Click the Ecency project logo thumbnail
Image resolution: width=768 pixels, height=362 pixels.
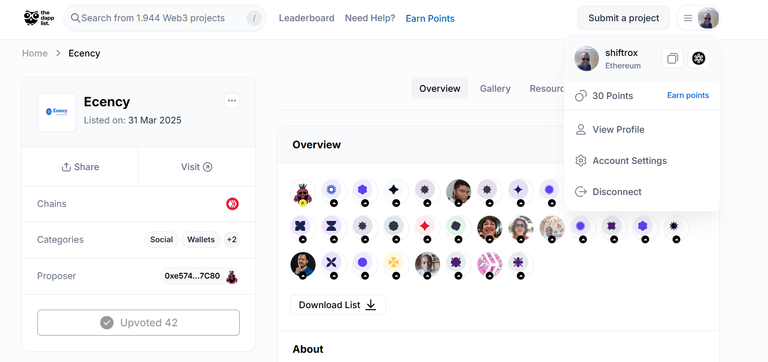[57, 112]
